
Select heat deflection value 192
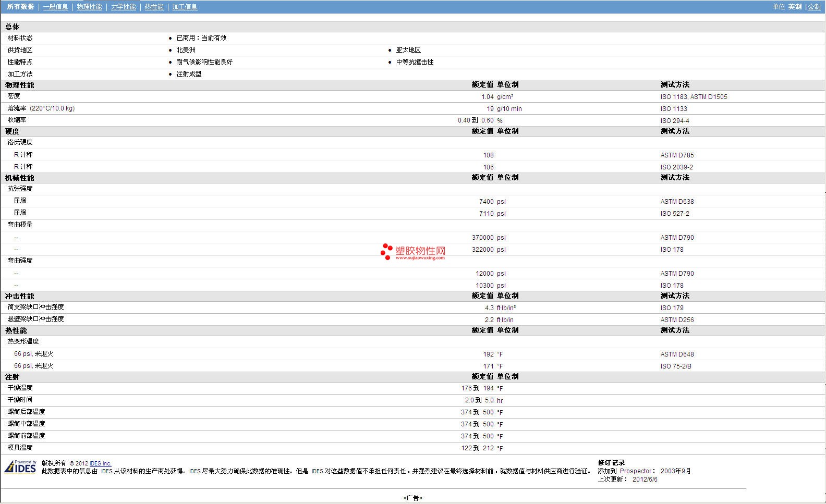click(x=488, y=354)
